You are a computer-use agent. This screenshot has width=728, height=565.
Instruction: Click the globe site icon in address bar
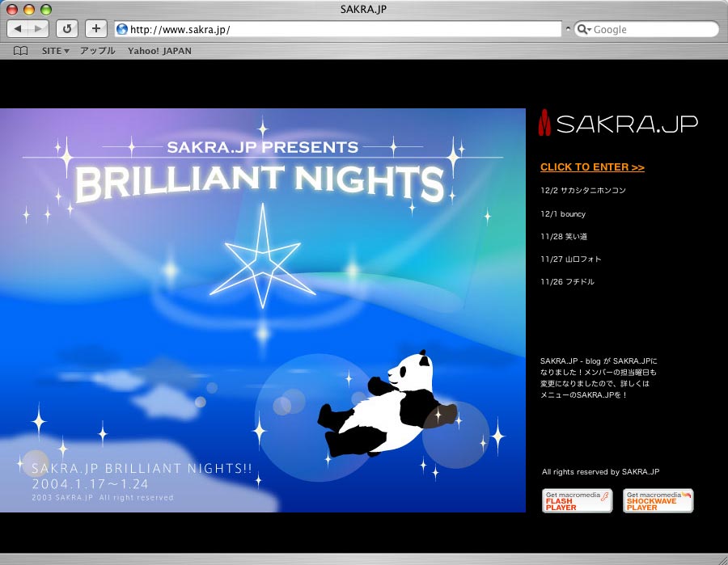(x=122, y=29)
